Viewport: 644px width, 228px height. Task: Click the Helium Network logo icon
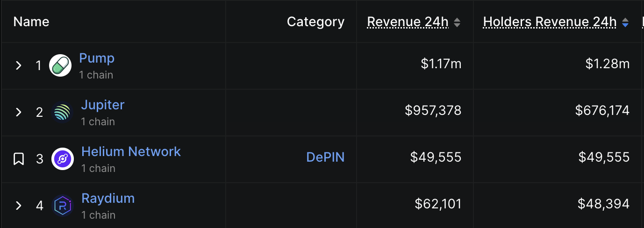coord(63,159)
